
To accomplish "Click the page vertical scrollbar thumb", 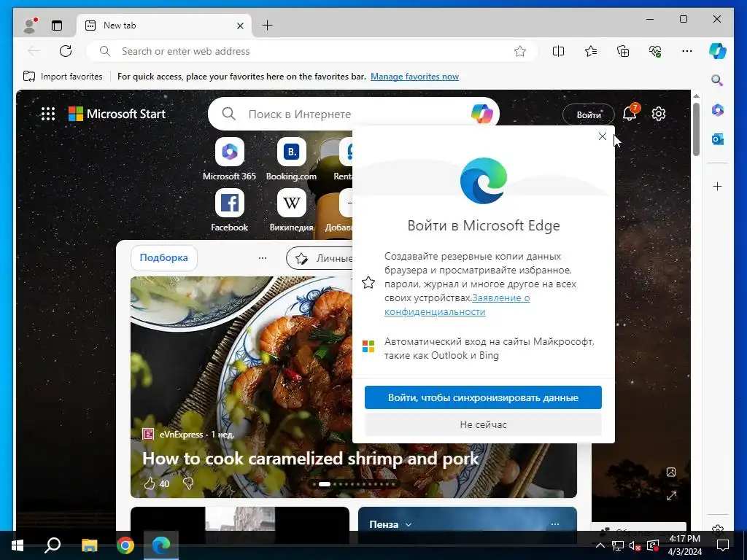I will tap(696, 128).
